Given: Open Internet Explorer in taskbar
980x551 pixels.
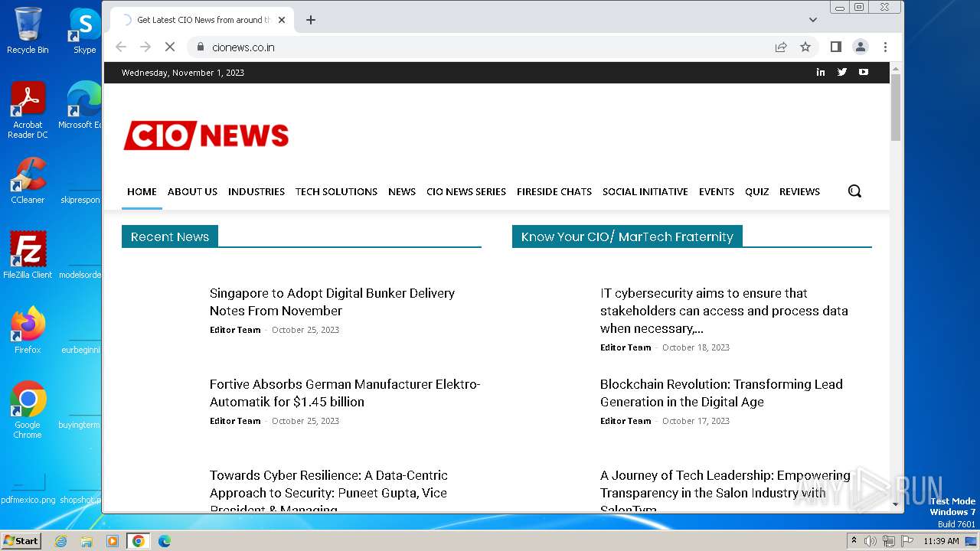Looking at the screenshot, I should point(61,541).
